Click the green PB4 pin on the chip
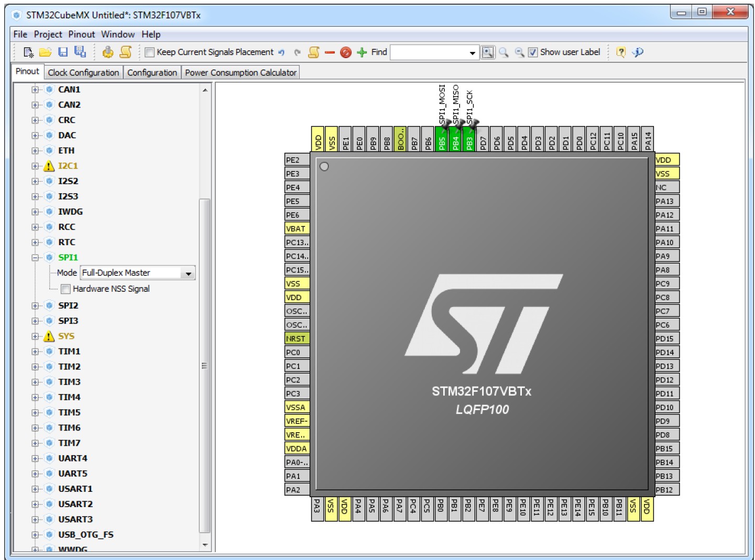Viewport: 755px width, 560px height. tap(455, 139)
